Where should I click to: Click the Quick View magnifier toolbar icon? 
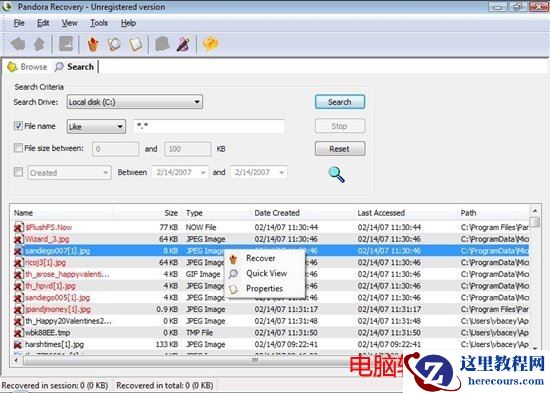(x=114, y=44)
